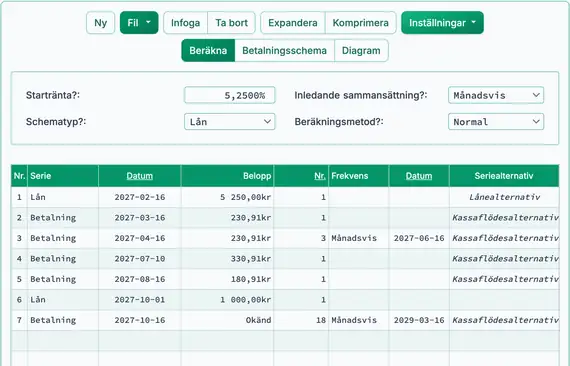Click the Okänd amount cell
The height and width of the screenshot is (366, 570).
click(228, 320)
